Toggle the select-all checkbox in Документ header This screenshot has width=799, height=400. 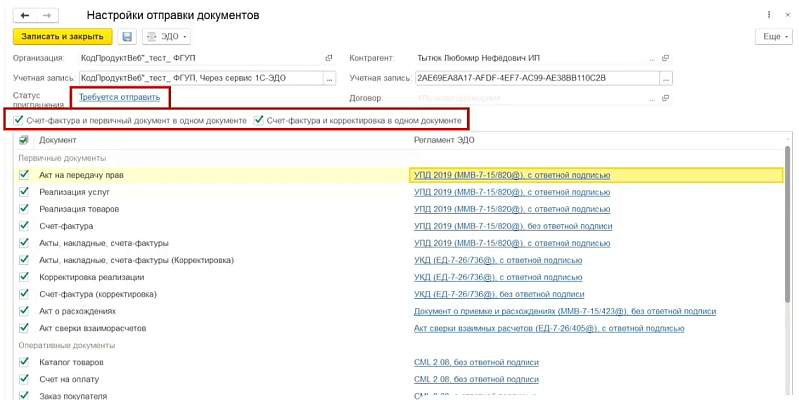point(23,140)
